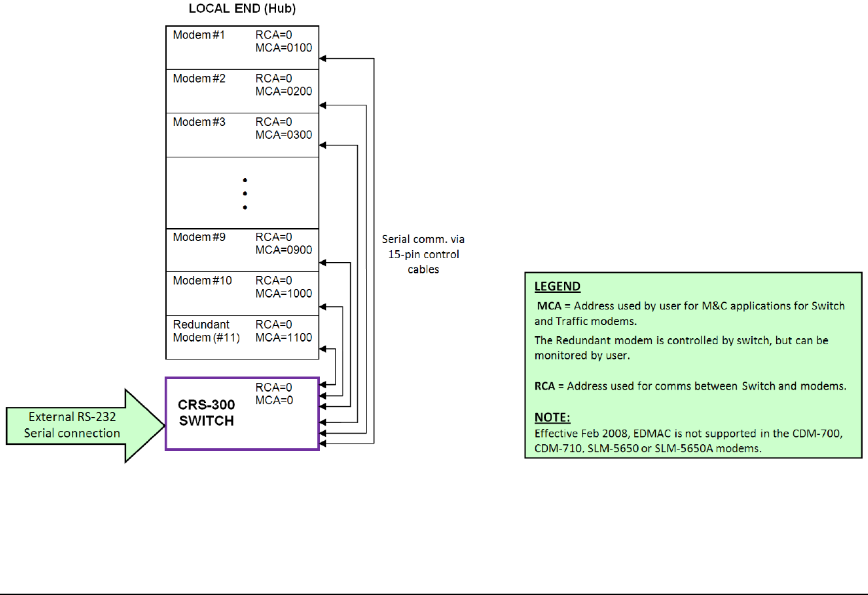Click the underlined NOTE: heading
This screenshot has height=595, width=868.
coord(553,418)
